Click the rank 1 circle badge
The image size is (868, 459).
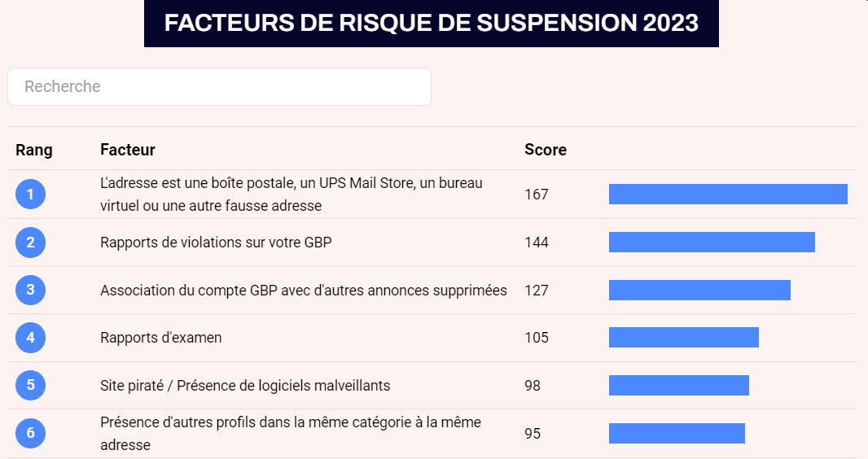tap(30, 195)
